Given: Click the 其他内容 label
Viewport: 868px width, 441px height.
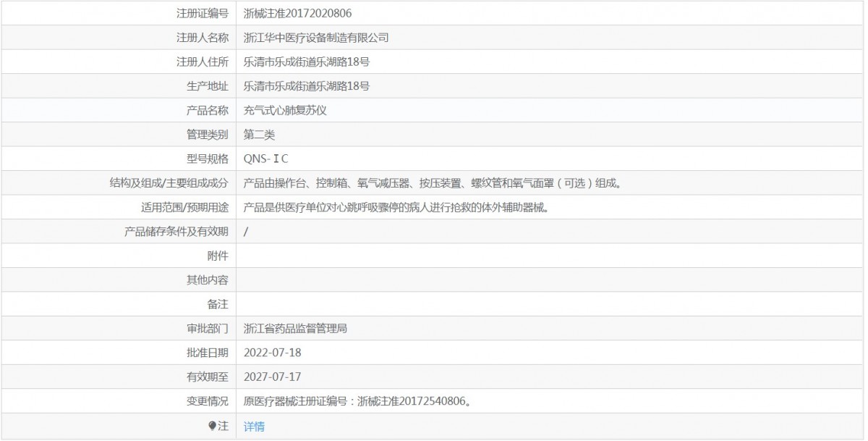Looking at the screenshot, I should click(208, 280).
